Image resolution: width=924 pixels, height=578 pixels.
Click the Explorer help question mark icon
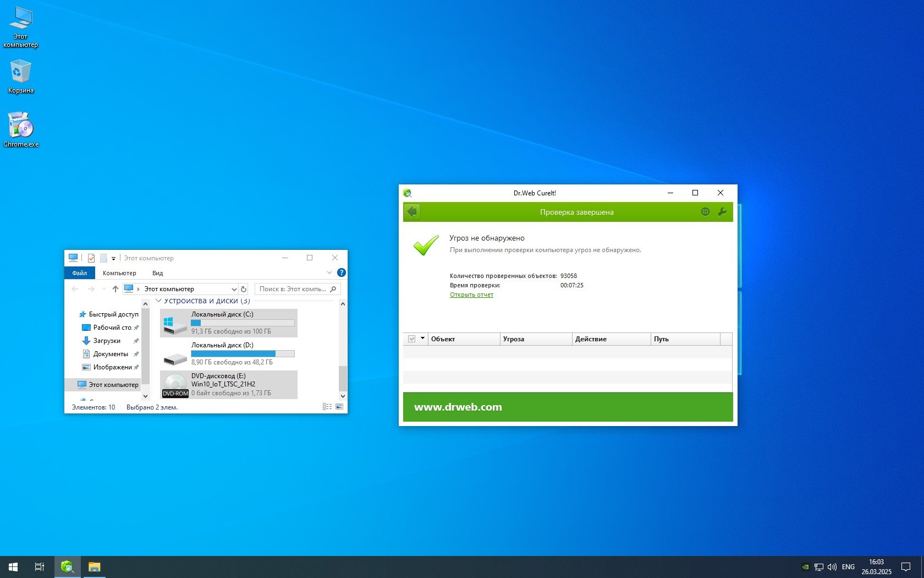[341, 272]
